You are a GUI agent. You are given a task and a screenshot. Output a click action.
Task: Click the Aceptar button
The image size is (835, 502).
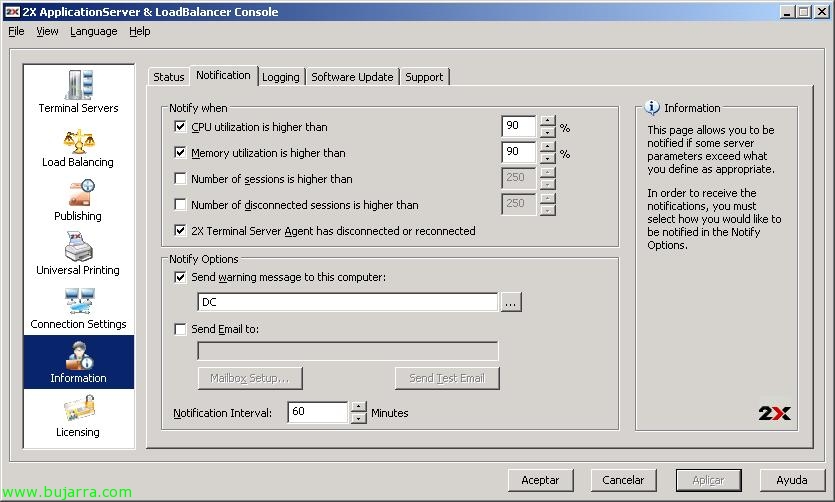pos(540,480)
